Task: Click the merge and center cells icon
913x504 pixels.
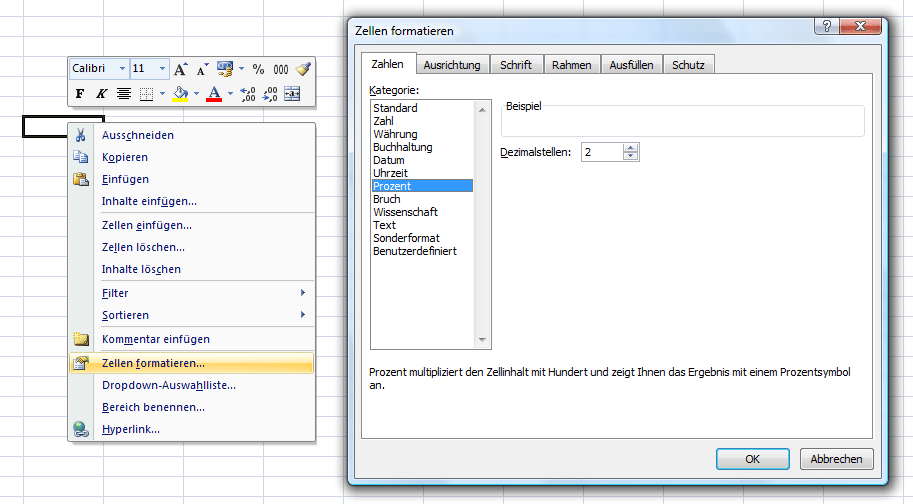Action: point(292,94)
